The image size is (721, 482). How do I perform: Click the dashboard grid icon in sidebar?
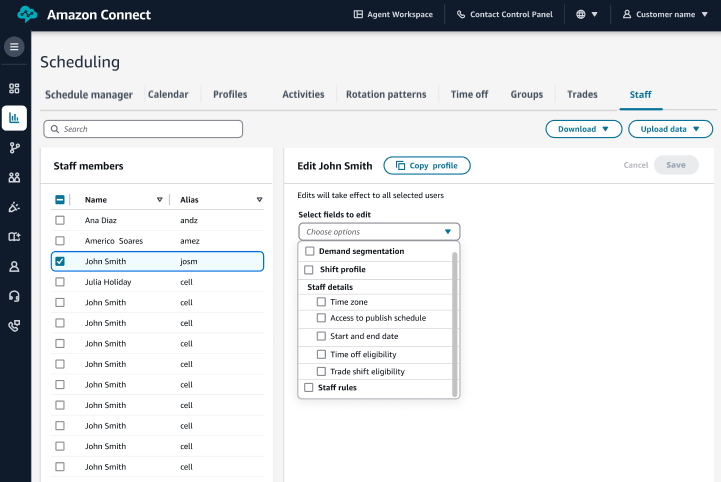tap(14, 89)
